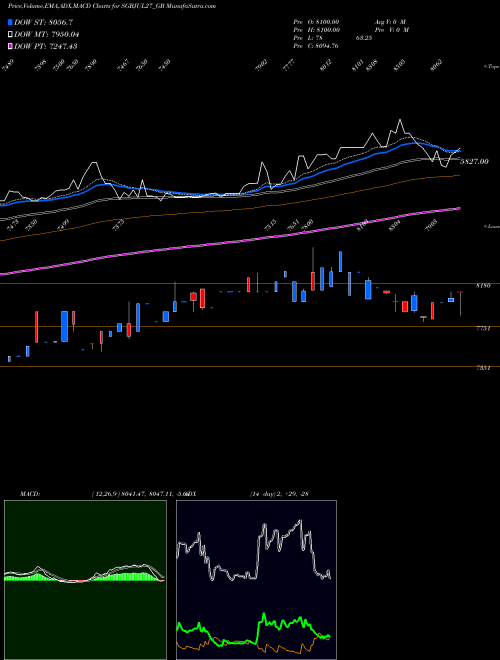The width and height of the screenshot is (500, 660).
Task: Click the 'Pre C: 8094.76' value
Action: tap(316, 46)
